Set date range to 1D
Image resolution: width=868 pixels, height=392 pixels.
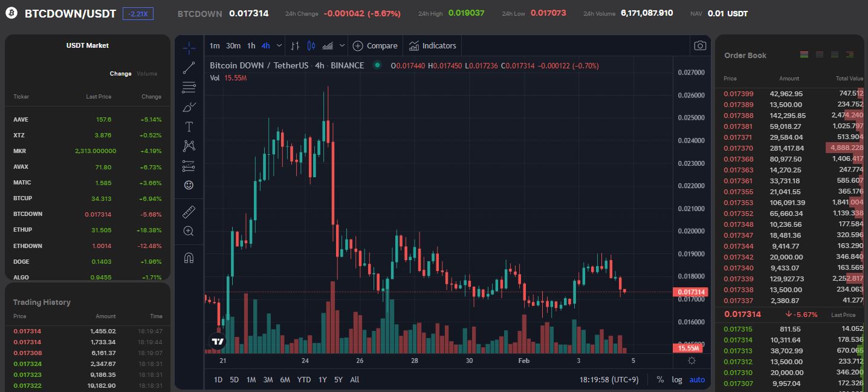pyautogui.click(x=218, y=379)
